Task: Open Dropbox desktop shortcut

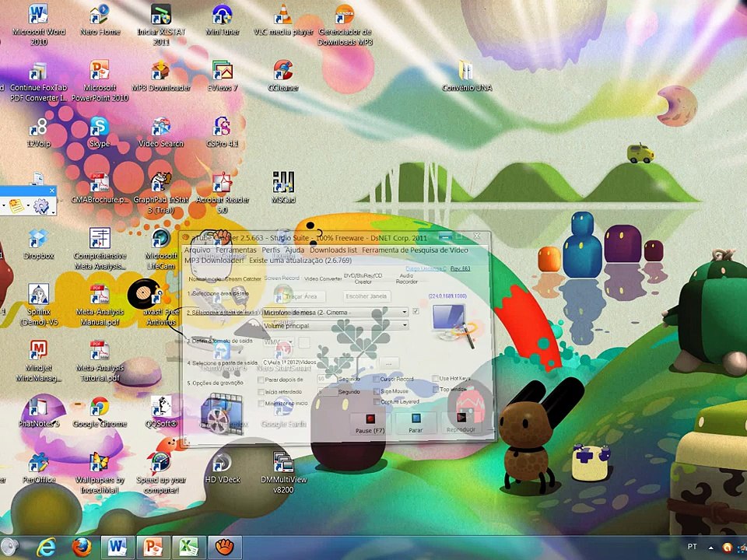Action: click(x=39, y=243)
